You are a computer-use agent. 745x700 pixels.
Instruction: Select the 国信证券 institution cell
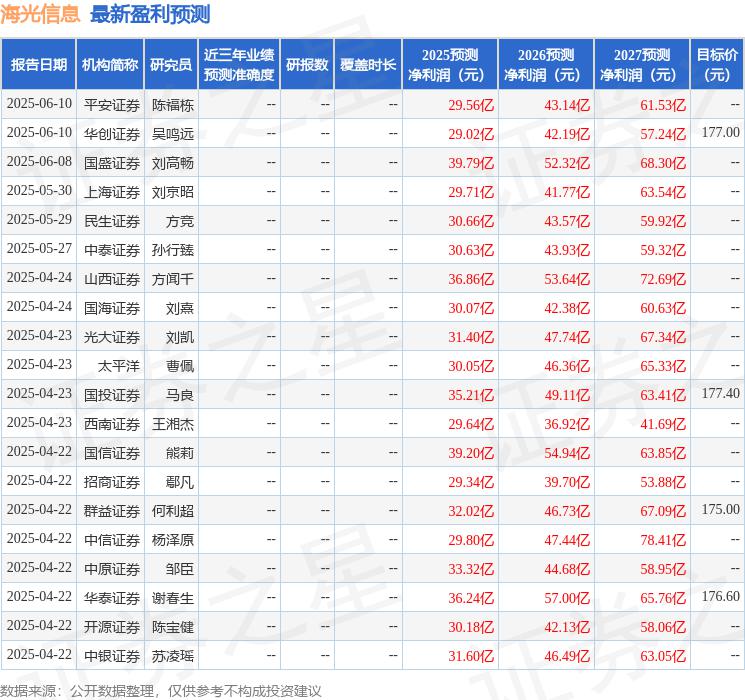click(112, 453)
